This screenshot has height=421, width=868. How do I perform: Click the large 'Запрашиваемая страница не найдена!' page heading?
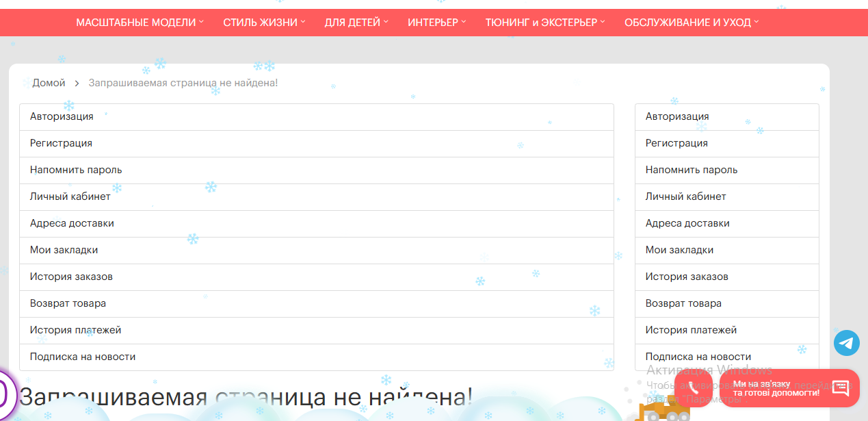pyautogui.click(x=246, y=398)
